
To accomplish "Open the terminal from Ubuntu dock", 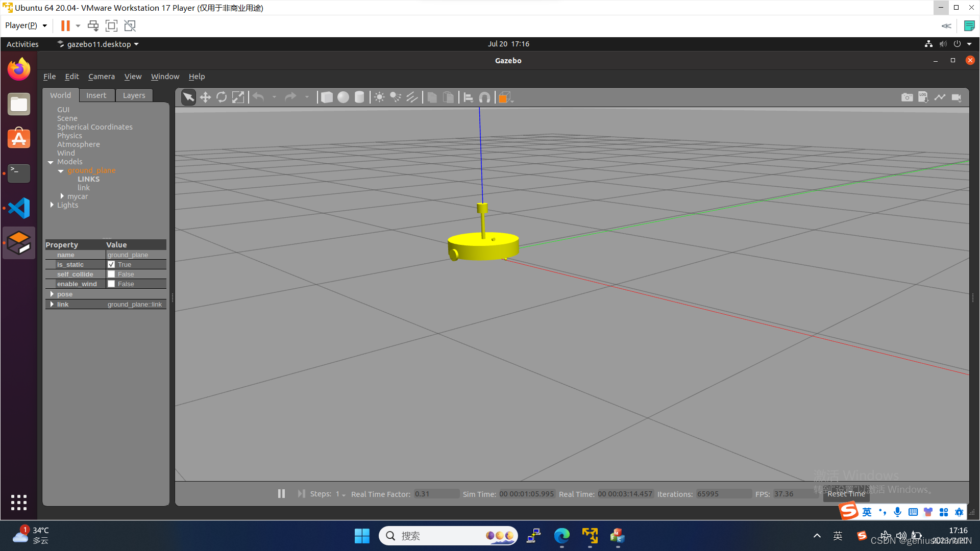I will coord(19,173).
